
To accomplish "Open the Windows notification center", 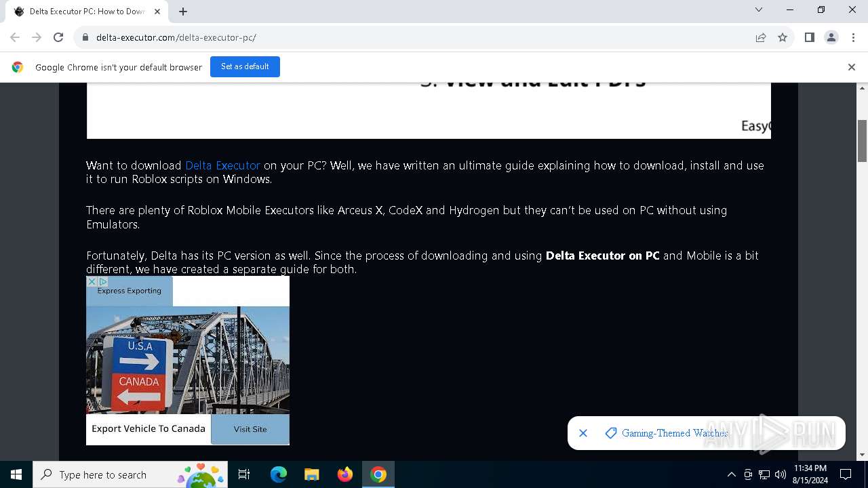I will coord(846,474).
